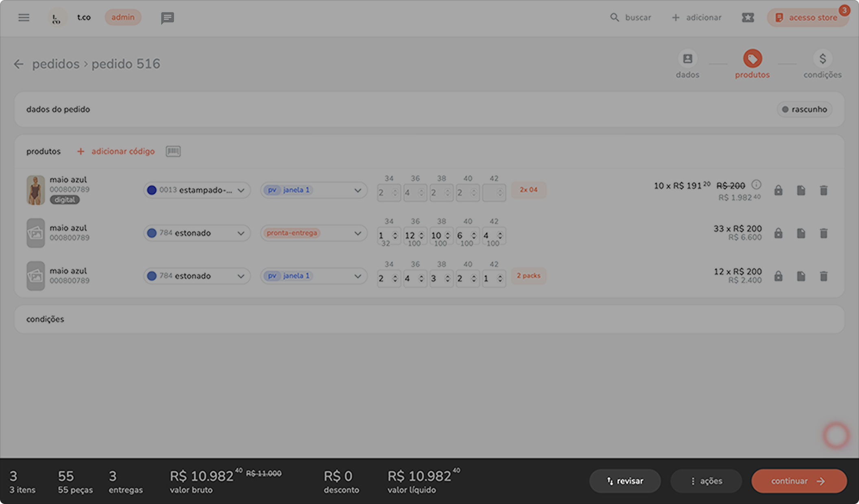
Task: Click the ticket icon in top bar
Action: coord(748,17)
